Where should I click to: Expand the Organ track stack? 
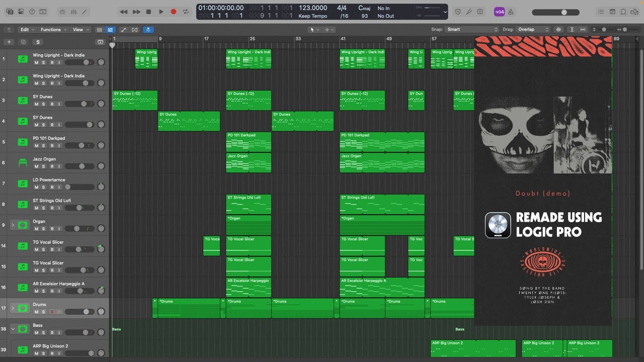(x=13, y=225)
